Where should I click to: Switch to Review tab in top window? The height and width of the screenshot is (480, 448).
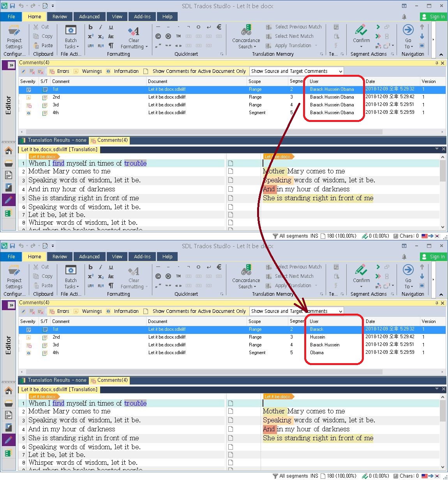(x=60, y=17)
